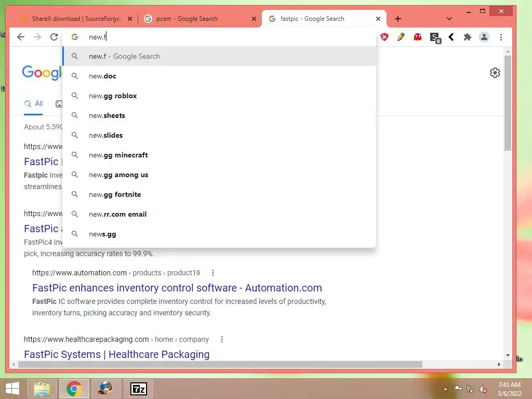532x399 pixels.
Task: Open the pencil highlighter extension
Action: (x=401, y=37)
